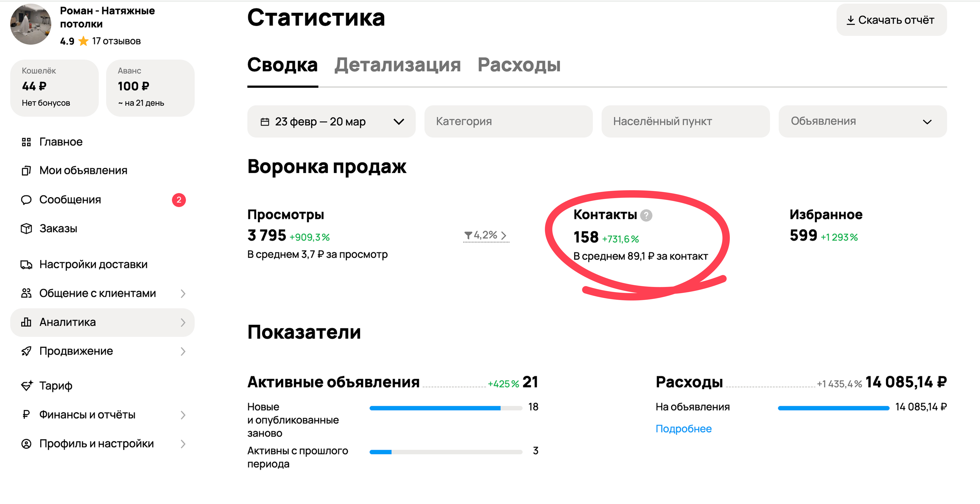Screen dimensions: 980x504
Task: Expand the Объявления dropdown
Action: pos(862,121)
